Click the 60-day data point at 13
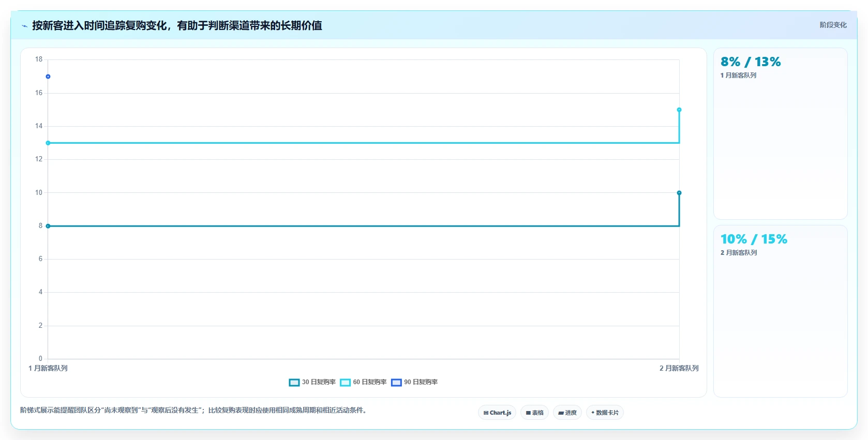The width and height of the screenshot is (868, 440). [48, 143]
